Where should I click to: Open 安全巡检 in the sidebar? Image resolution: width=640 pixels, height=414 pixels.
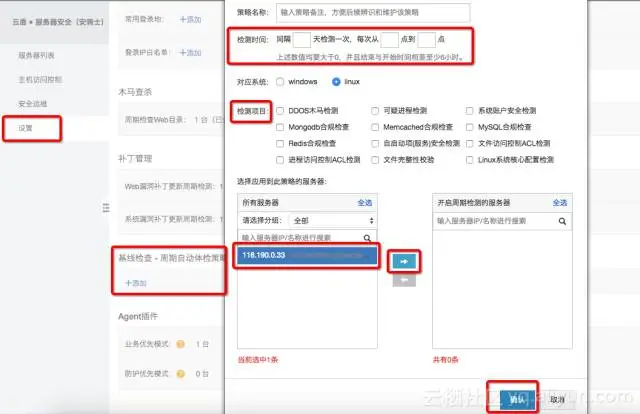coord(33,104)
